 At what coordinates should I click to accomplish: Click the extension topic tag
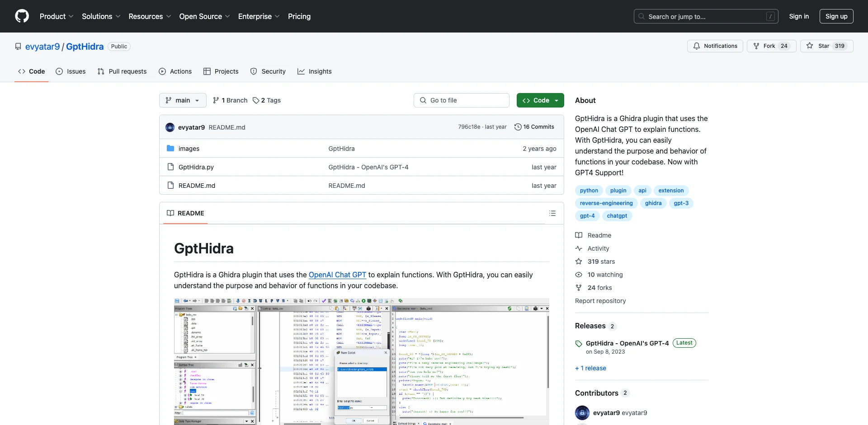(671, 191)
